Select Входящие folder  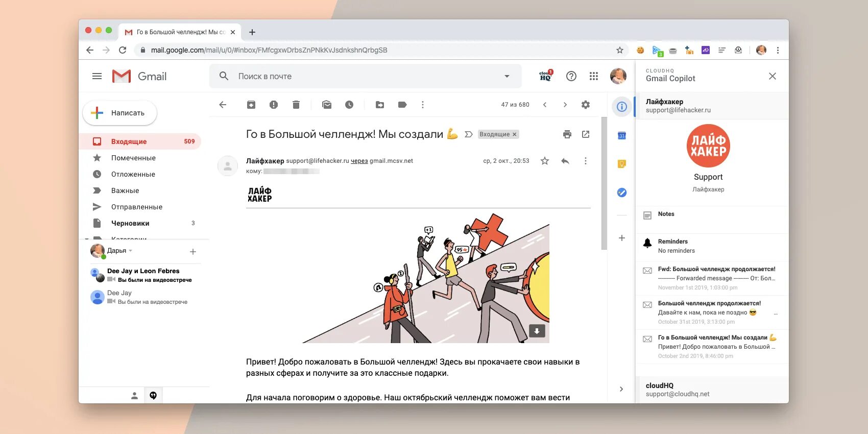[x=140, y=141]
